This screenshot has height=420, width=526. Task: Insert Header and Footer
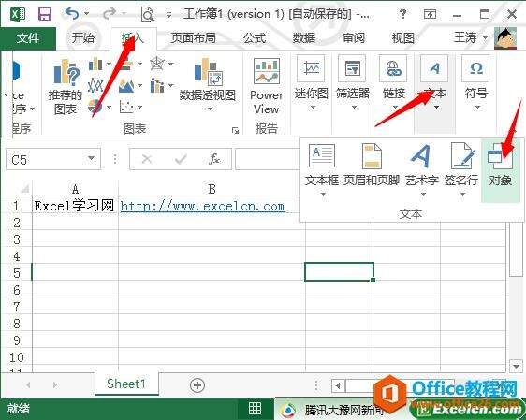pos(372,165)
